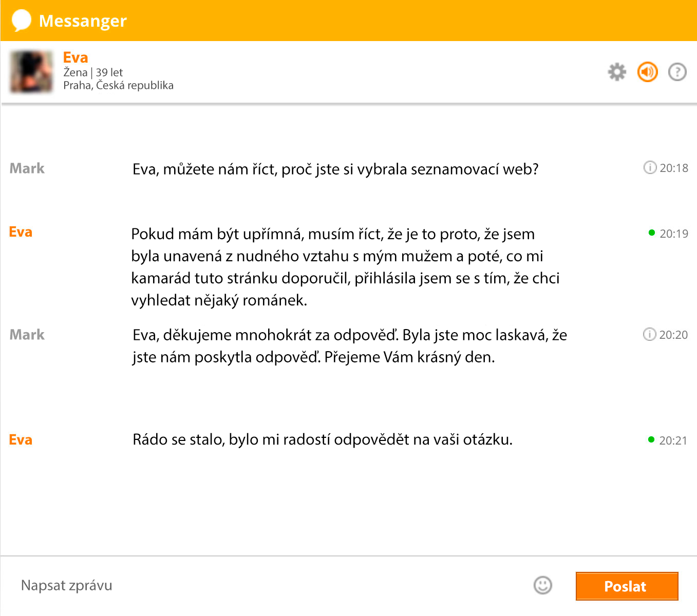Click the info icon beside 20:20
The width and height of the screenshot is (697, 616).
pyautogui.click(x=649, y=334)
